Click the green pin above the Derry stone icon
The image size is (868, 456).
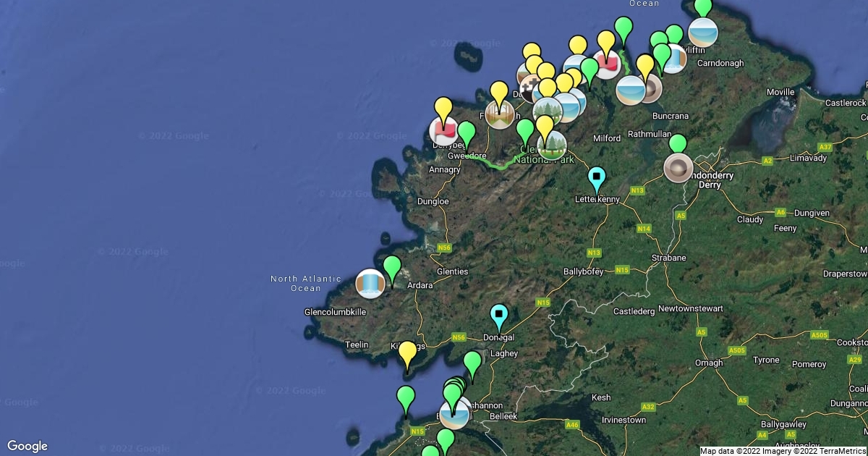[x=678, y=144]
